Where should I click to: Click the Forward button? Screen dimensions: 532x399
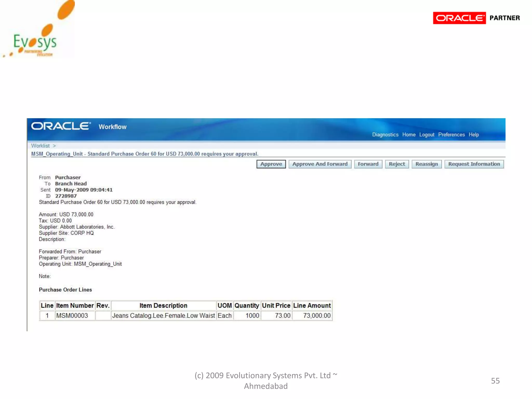pyautogui.click(x=368, y=164)
